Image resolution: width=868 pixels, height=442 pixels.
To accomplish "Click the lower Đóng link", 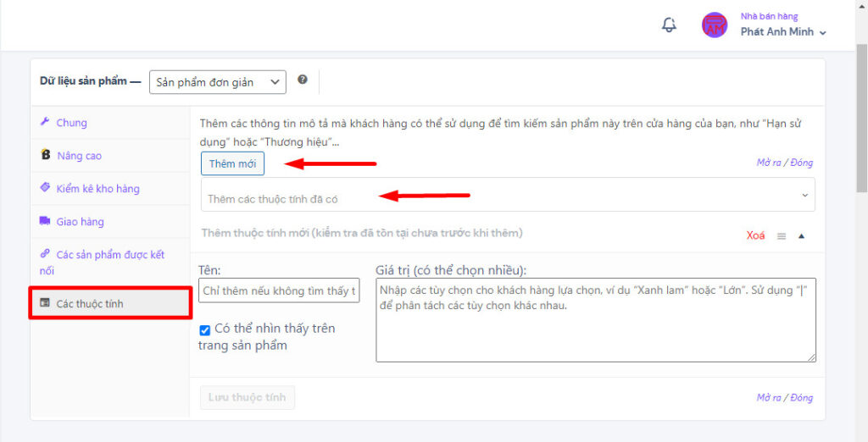I will (x=802, y=398).
